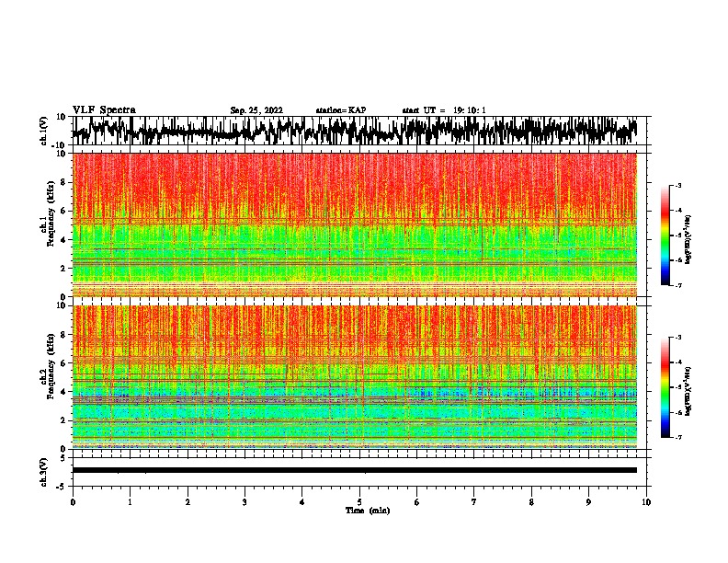Screen dimensions: 728x563
Task: Click the 'VLF Spectra' title text
Action: click(x=104, y=110)
